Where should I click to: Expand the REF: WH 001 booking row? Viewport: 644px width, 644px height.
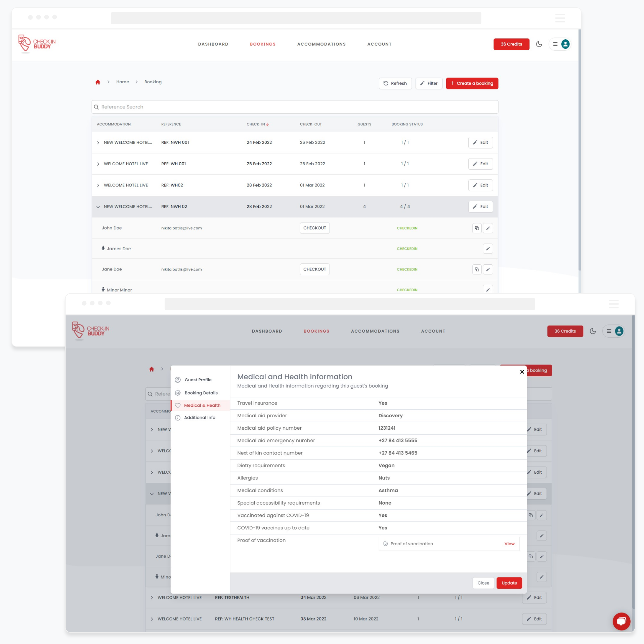[x=98, y=164]
